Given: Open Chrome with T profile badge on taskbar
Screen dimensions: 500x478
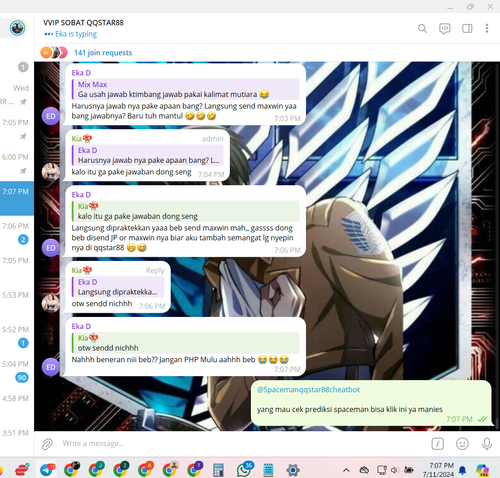Looking at the screenshot, I should [194, 470].
